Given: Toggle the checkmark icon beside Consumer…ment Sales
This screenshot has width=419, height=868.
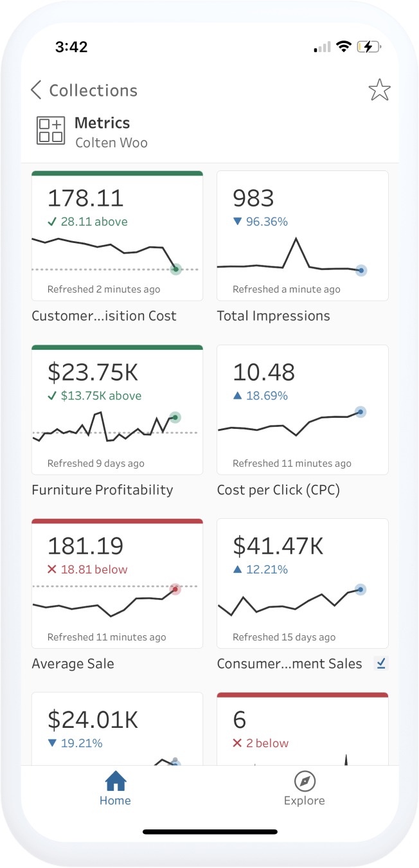Looking at the screenshot, I should 382,664.
